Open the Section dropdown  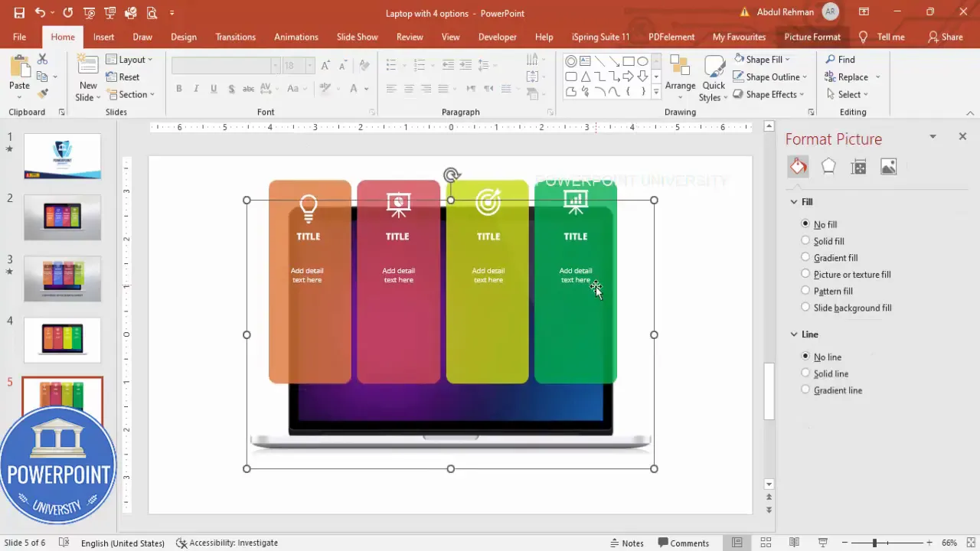click(x=131, y=94)
